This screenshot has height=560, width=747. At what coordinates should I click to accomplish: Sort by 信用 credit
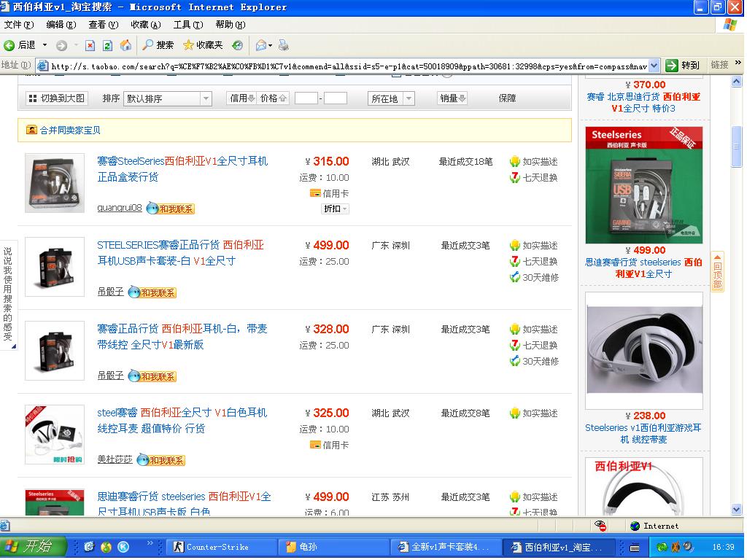point(242,98)
